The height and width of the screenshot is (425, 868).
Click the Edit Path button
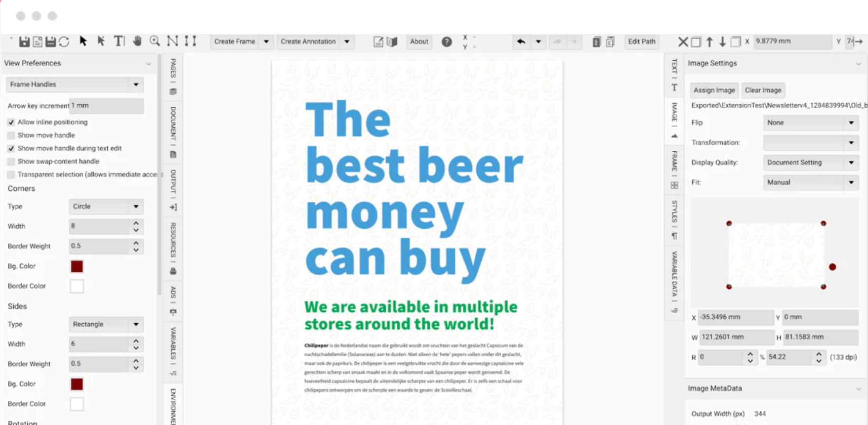(x=642, y=41)
